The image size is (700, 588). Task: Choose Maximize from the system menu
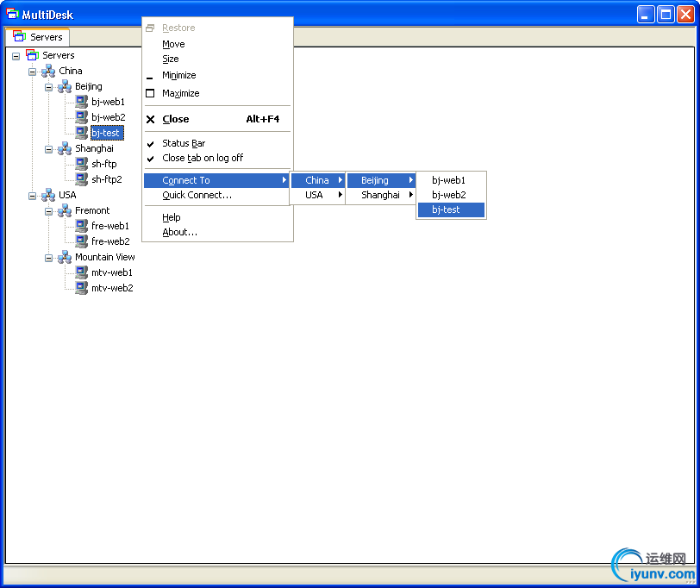[x=218, y=93]
